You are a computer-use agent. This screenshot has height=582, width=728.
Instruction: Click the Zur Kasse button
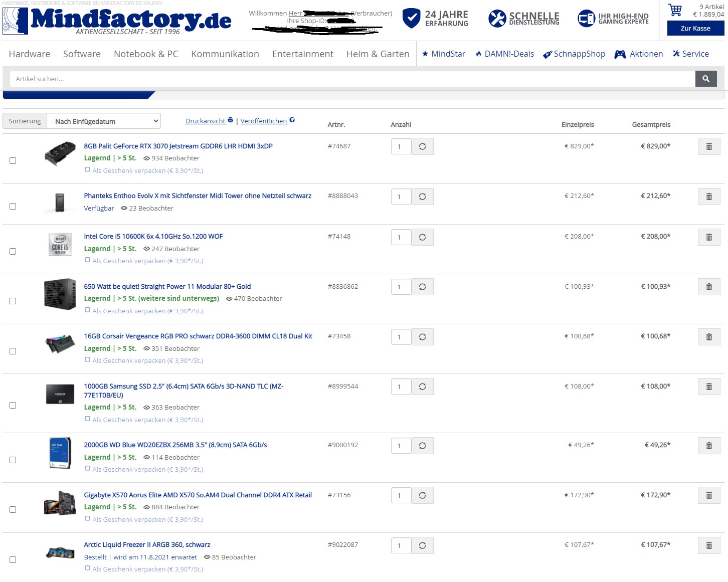[x=695, y=28]
